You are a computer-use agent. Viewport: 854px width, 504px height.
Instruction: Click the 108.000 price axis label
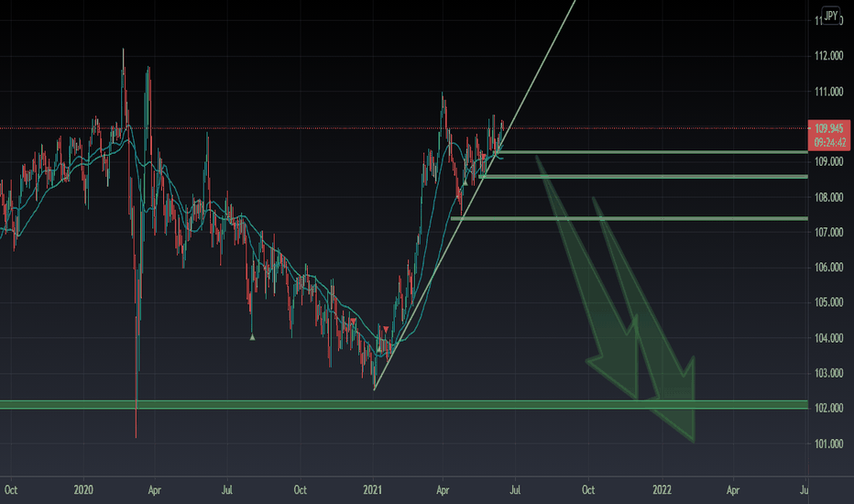tap(829, 197)
